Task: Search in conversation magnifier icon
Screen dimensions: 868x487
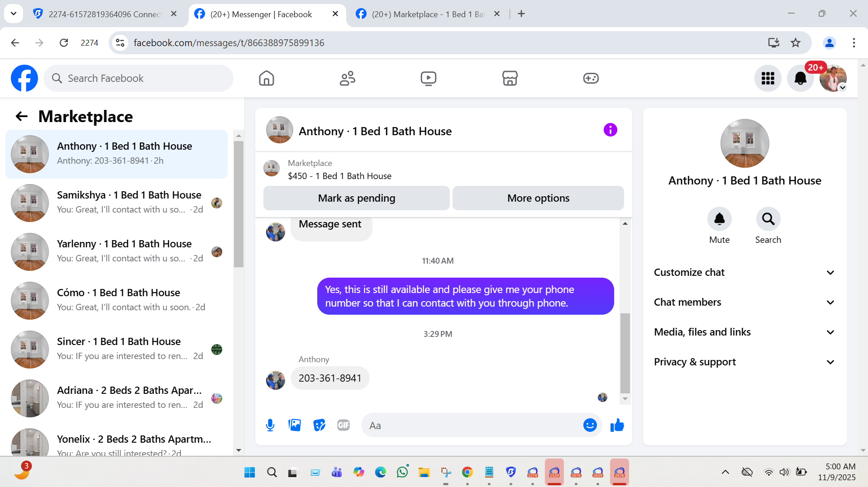Action: [x=768, y=219]
